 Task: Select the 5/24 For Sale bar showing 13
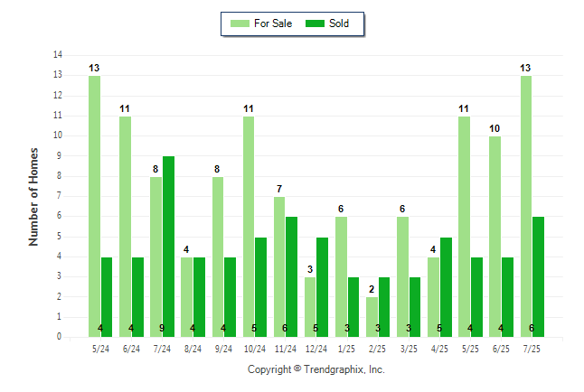point(94,207)
